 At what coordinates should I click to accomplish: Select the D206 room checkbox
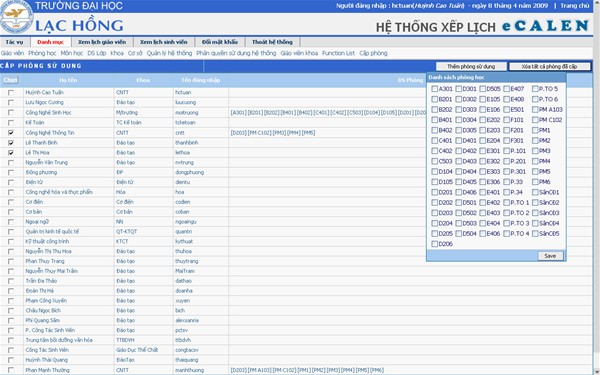434,244
